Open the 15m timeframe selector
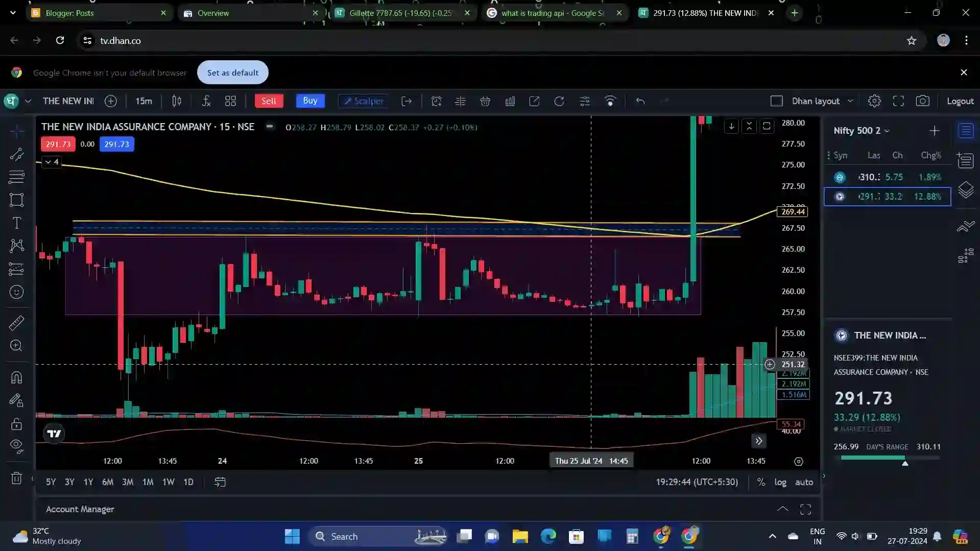The height and width of the screenshot is (551, 980). (144, 101)
